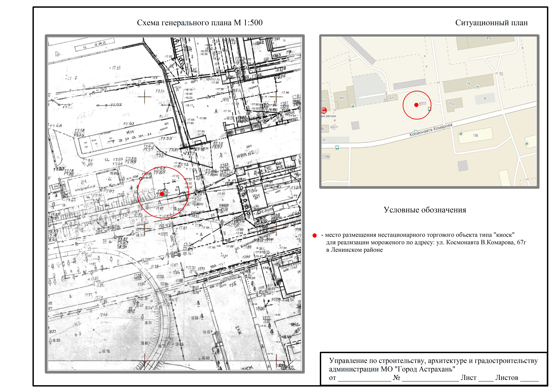Click red kiosk dot on general plan
Viewport: 554px width, 392px height.
click(x=162, y=194)
